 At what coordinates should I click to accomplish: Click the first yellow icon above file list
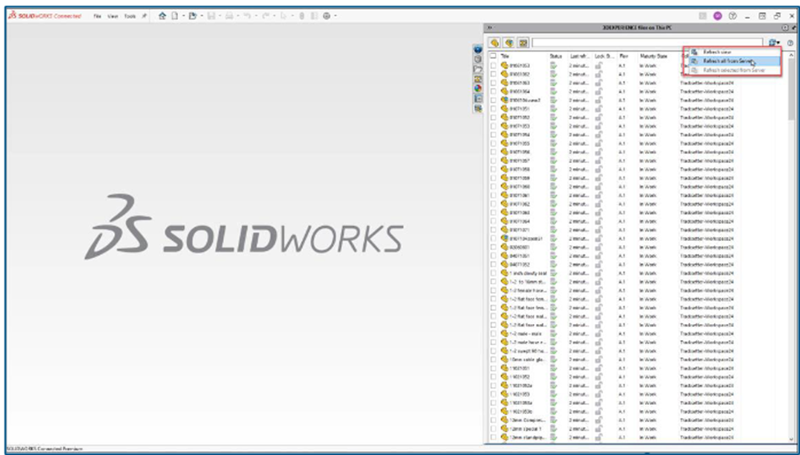click(x=495, y=43)
